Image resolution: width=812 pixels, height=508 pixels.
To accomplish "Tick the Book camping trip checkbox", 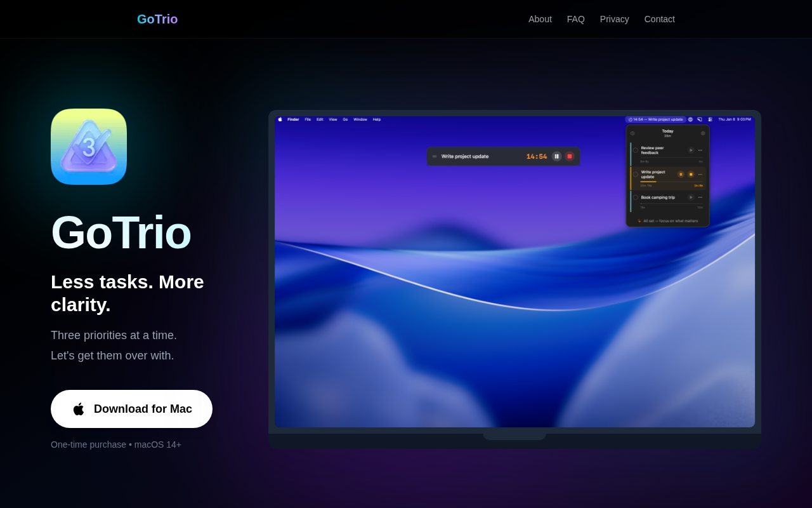I will pos(636,197).
